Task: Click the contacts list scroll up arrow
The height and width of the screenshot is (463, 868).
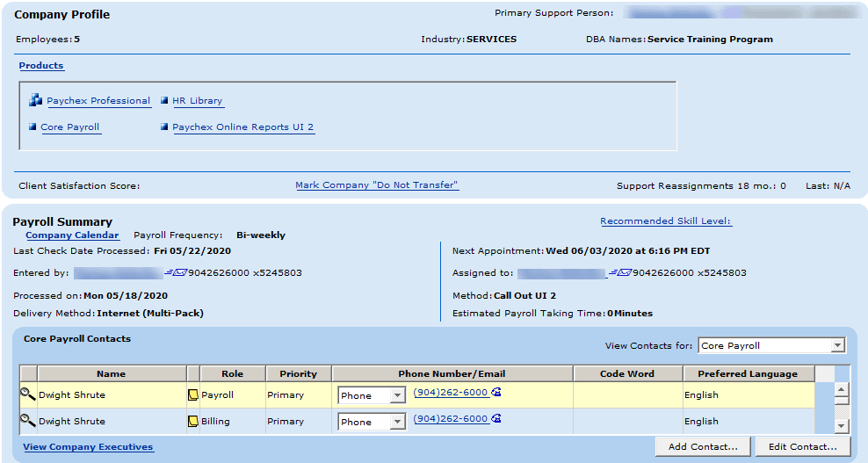Action: [x=842, y=389]
